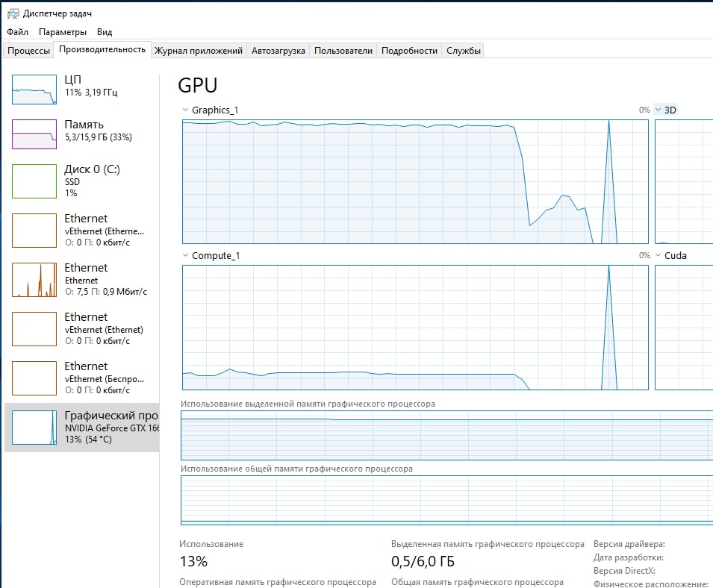Switch to the Процессы tab
The image size is (713, 588).
click(28, 51)
